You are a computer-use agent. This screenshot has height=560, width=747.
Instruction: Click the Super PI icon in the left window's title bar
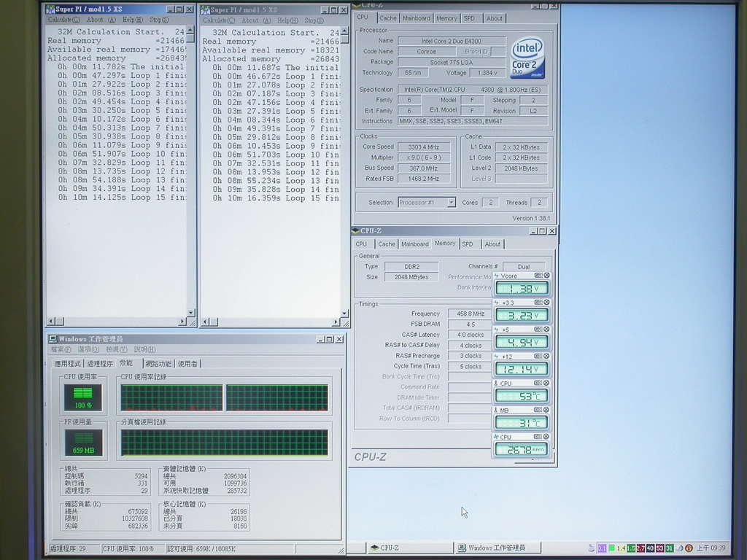tap(50, 9)
